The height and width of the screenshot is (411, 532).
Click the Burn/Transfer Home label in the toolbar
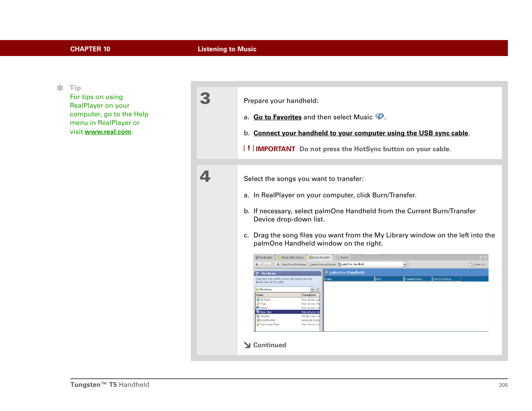[294, 265]
